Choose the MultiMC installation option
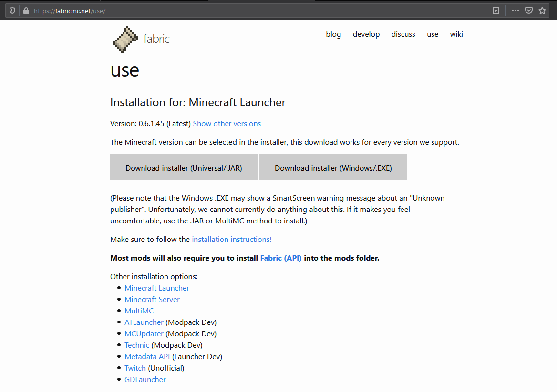 pos(139,311)
